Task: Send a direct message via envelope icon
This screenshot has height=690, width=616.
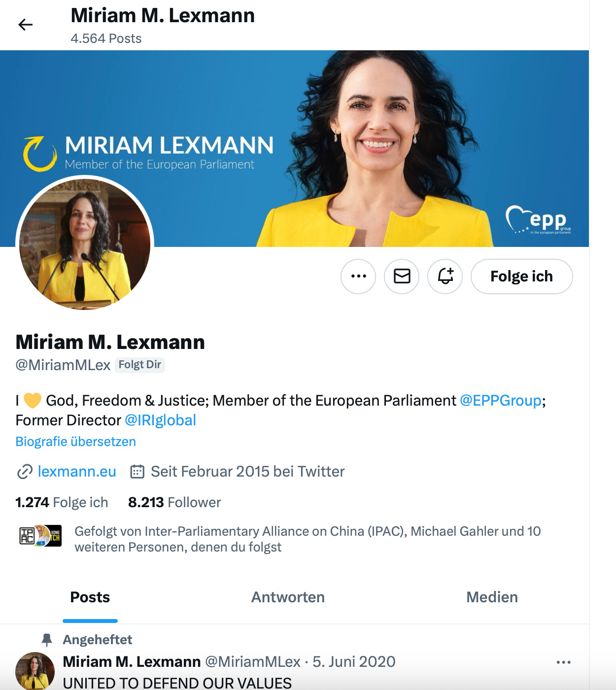Action: tap(402, 276)
